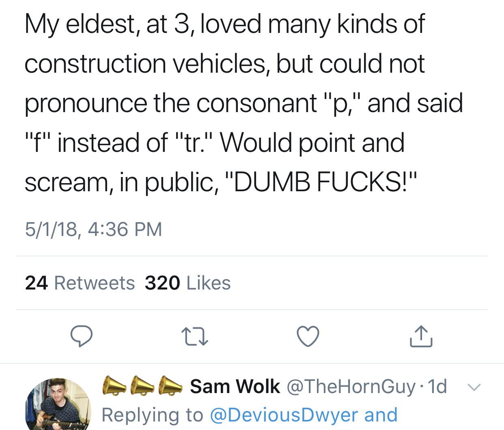504x430 pixels.
Task: Expand the chevron menu on Sam Wolk's reply
Action: click(474, 387)
